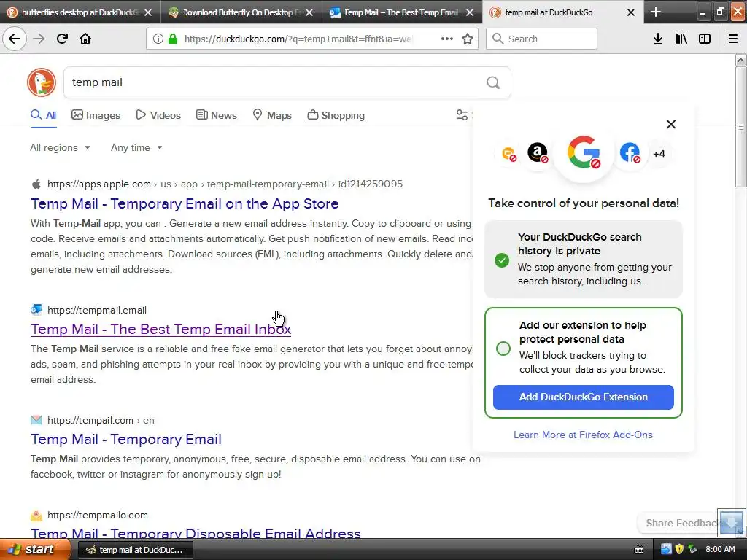
Task: Switch to Images results
Action: click(96, 115)
